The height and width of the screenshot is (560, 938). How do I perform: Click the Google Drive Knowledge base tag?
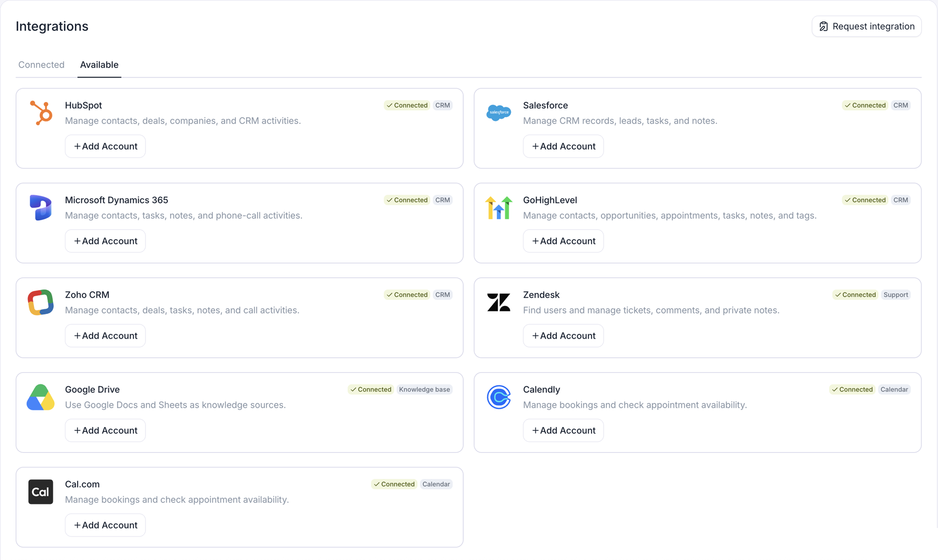[425, 389]
